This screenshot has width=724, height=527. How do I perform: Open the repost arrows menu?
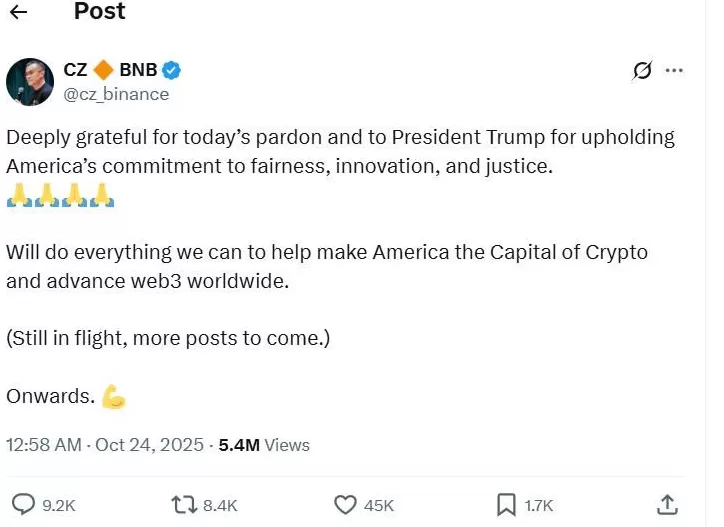[x=184, y=505]
